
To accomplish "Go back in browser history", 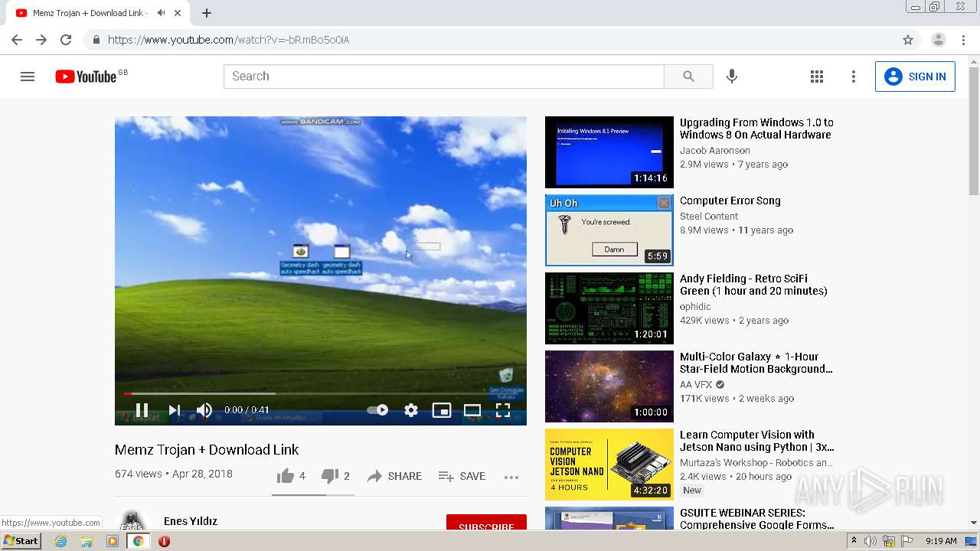I will pos(17,40).
